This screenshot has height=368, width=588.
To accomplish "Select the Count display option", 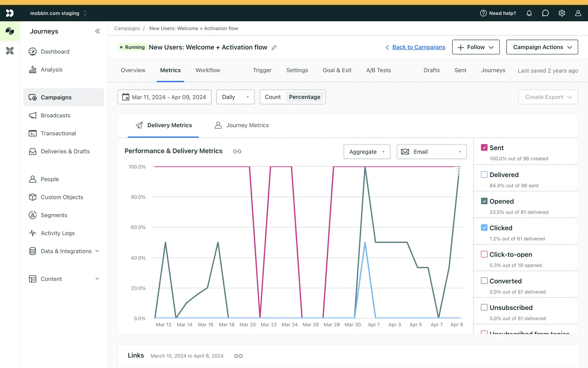I will 273,97.
